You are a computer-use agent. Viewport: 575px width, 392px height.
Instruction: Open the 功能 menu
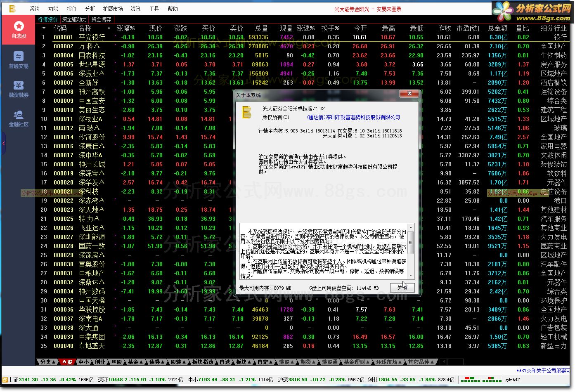click(x=53, y=9)
